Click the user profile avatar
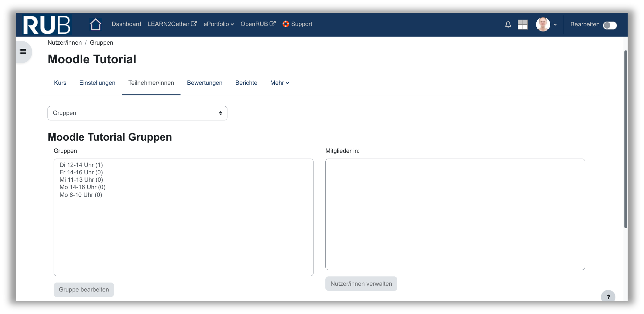Viewport: 644px width, 314px height. point(543,24)
